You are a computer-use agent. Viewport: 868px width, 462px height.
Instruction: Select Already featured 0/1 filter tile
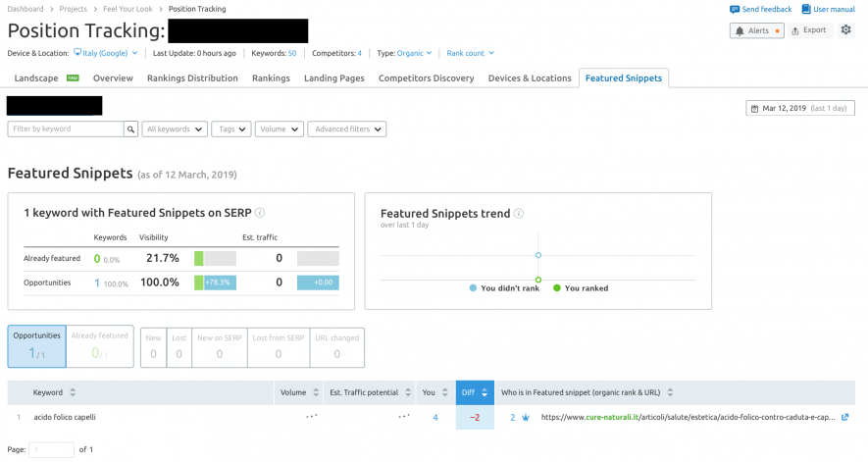pos(100,346)
